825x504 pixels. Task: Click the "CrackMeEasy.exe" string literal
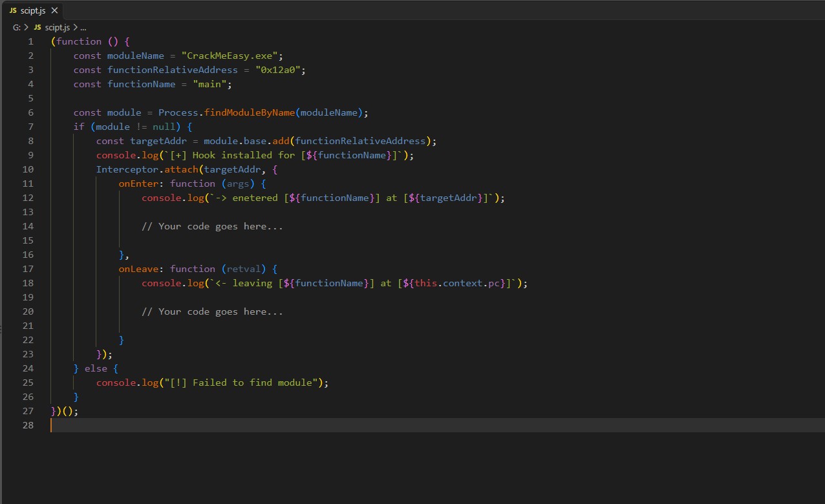(230, 56)
